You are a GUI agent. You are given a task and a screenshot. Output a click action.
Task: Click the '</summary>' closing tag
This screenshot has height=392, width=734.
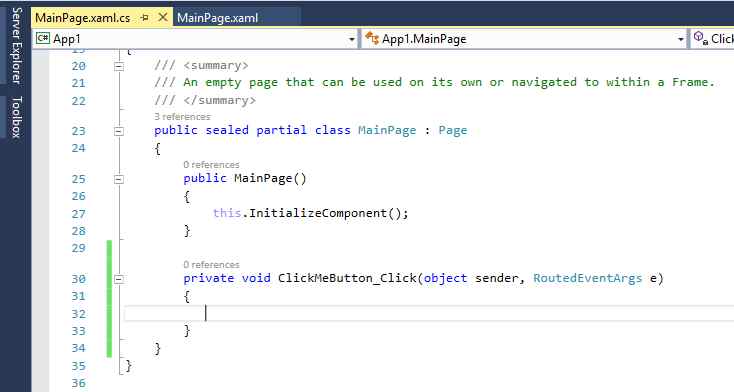220,100
